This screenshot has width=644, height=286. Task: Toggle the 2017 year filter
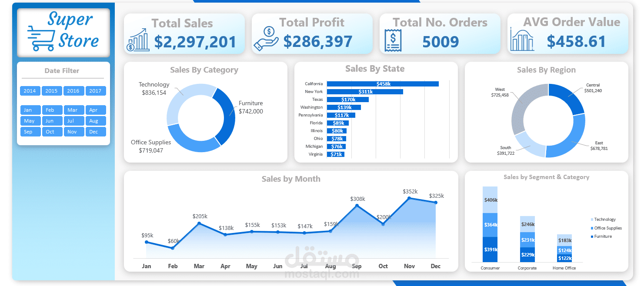coord(96,91)
